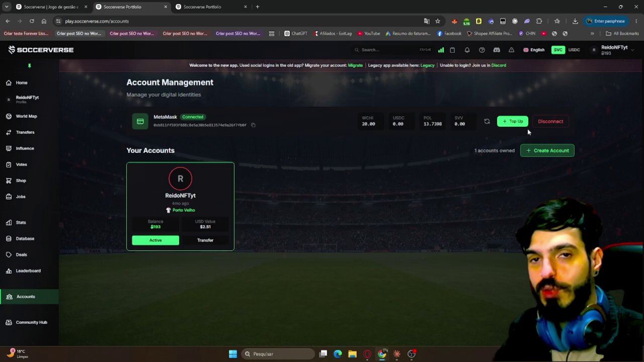Switch currency to USDC

coord(574,50)
